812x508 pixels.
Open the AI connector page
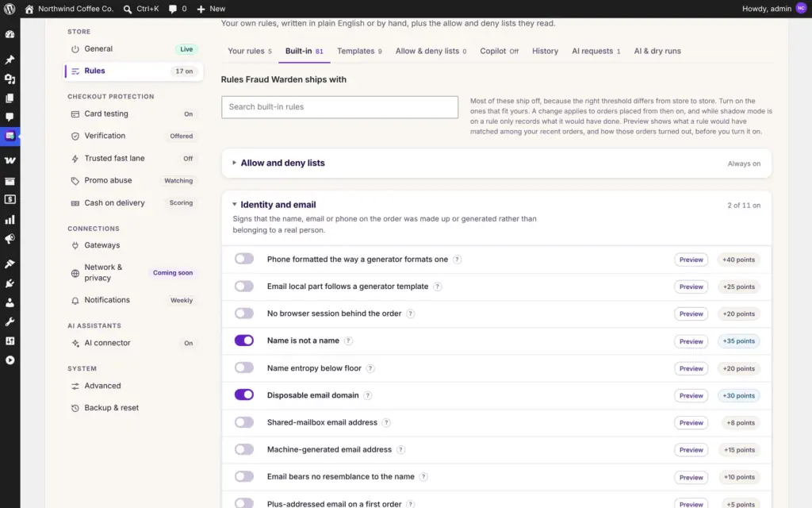133,343
